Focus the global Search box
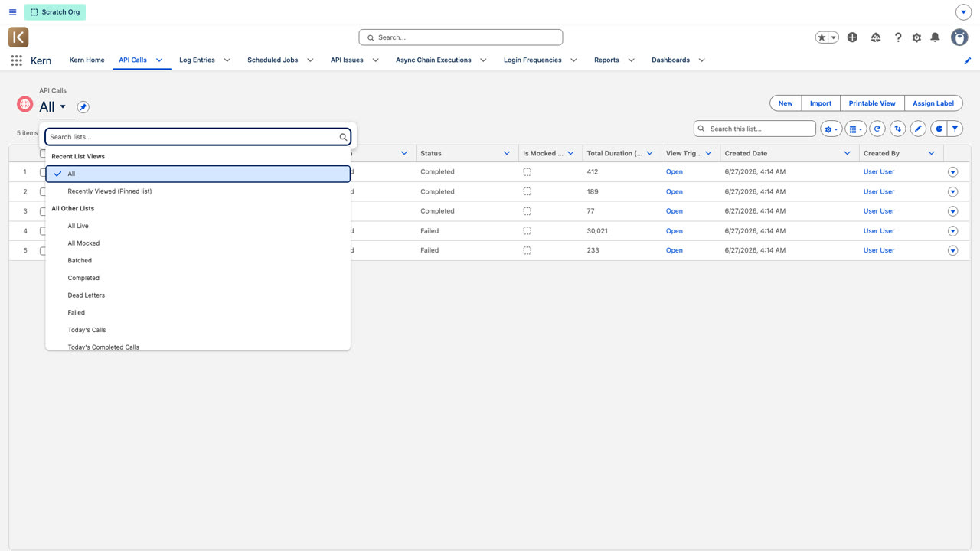Screen dimensions: 980x551 (x=461, y=37)
